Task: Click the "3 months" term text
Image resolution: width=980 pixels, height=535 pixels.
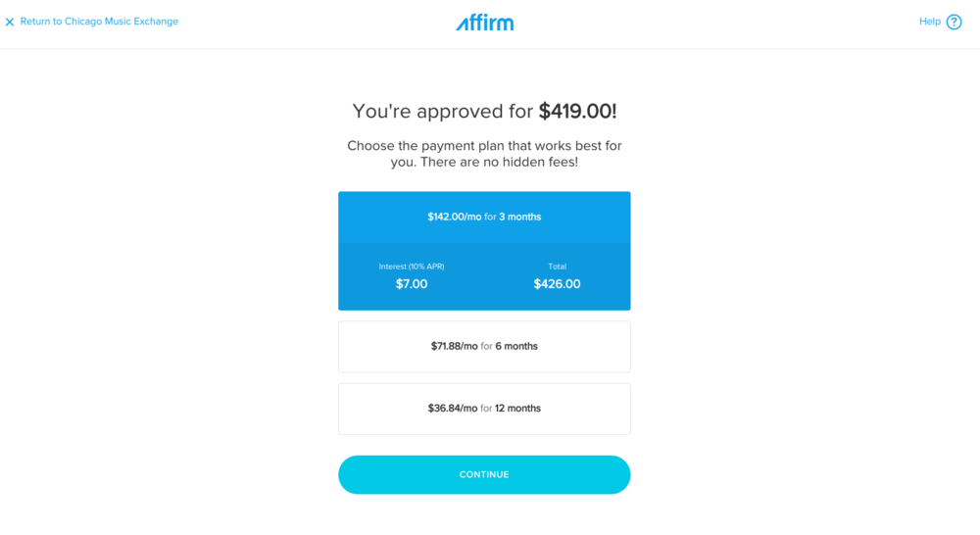Action: point(519,217)
